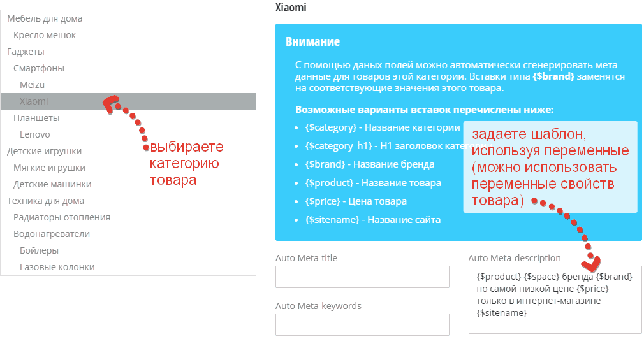Viewport: 644px width, 339px height.
Task: Expand the Смартфоны subcategory
Action: [x=39, y=68]
